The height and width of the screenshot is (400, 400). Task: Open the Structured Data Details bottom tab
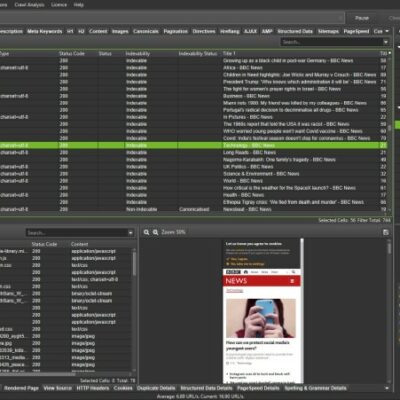tap(206, 388)
